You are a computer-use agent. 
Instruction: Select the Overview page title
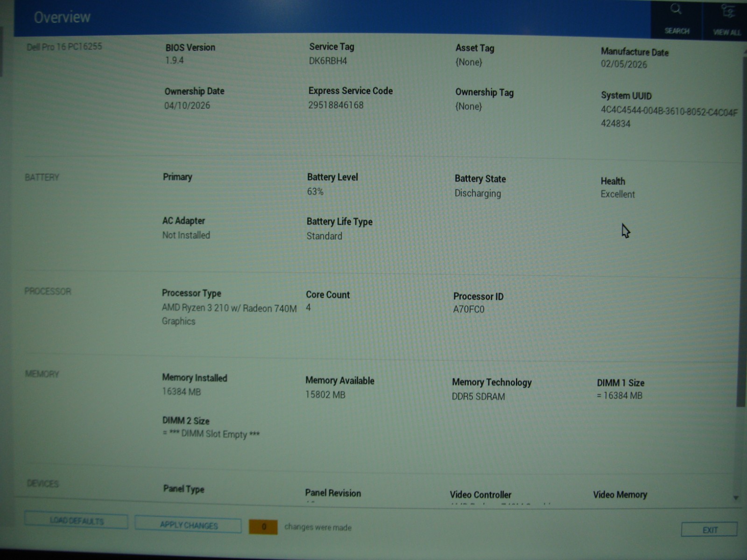point(62,17)
